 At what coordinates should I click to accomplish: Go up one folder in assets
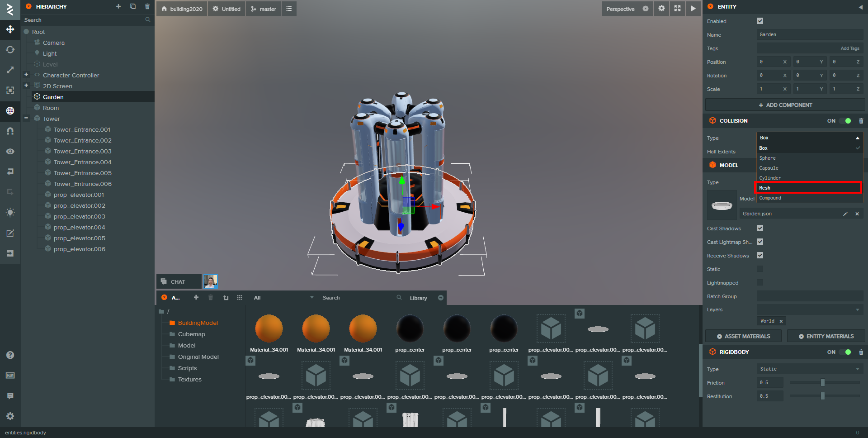(226, 297)
